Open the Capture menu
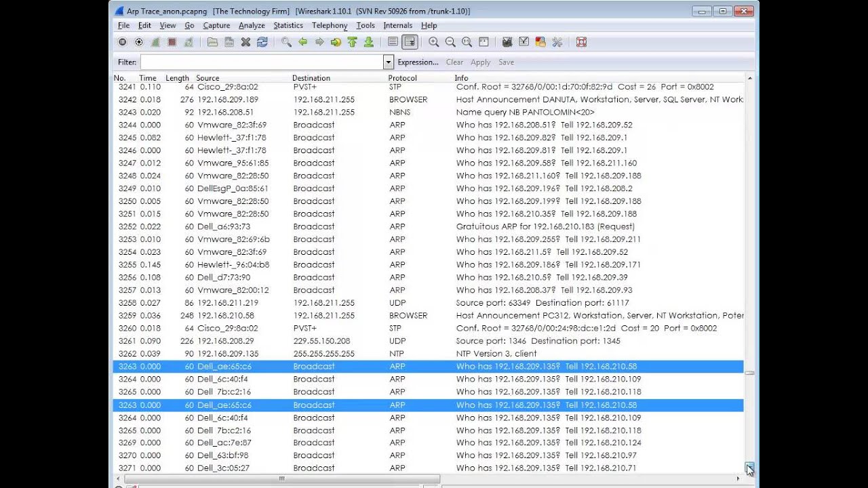Viewport: 868px width, 488px height. click(216, 25)
